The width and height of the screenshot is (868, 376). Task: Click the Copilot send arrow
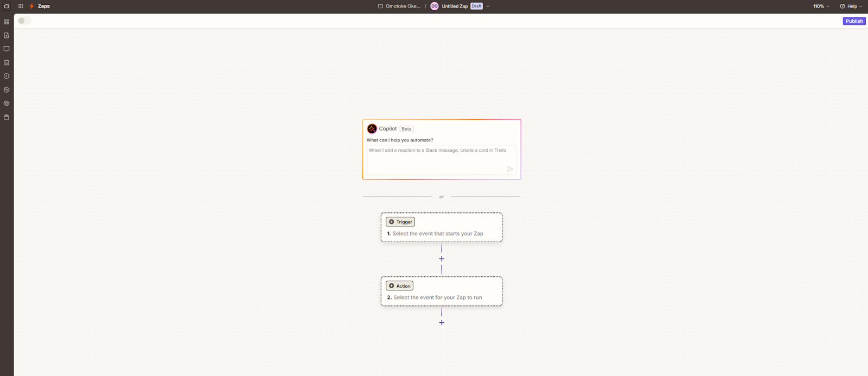pos(510,169)
